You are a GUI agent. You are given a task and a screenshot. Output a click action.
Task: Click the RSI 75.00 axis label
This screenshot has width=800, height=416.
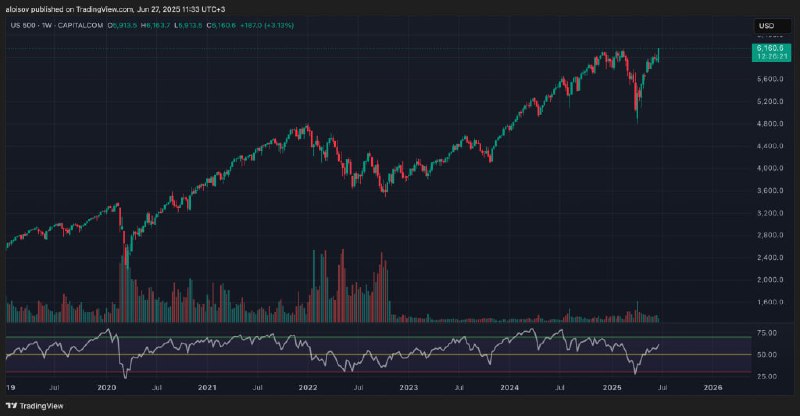click(x=768, y=333)
